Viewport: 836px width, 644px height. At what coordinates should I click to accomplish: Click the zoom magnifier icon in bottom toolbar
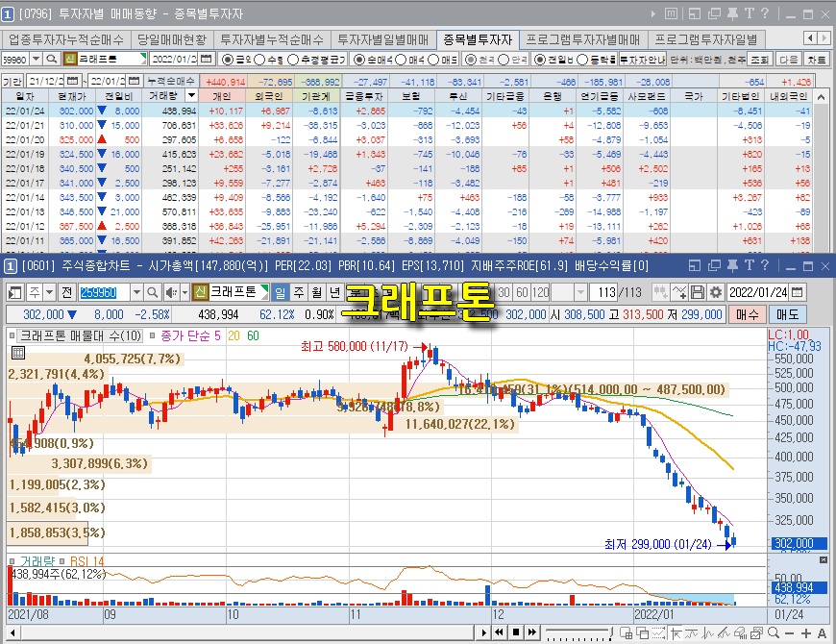coord(774,632)
